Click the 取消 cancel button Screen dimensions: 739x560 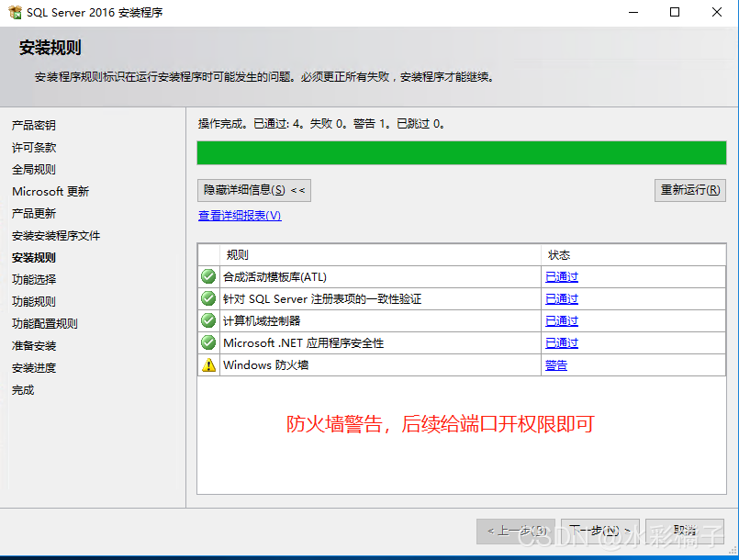point(684,532)
